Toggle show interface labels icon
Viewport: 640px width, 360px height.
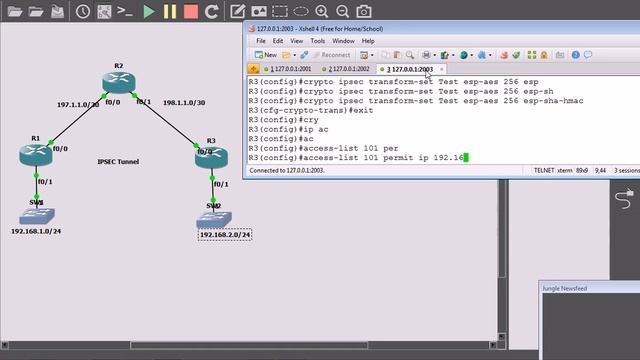pyautogui.click(x=104, y=11)
